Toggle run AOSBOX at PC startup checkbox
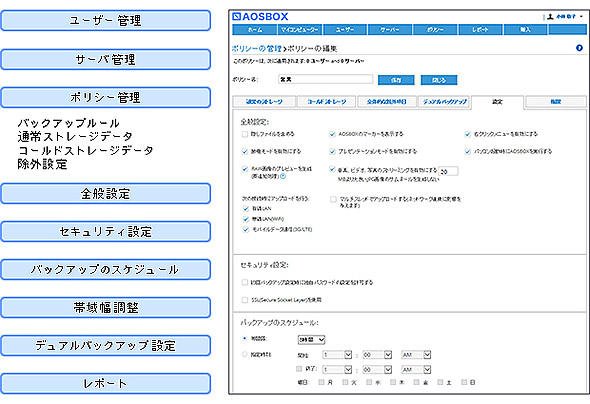590x404 pixels. tap(468, 151)
